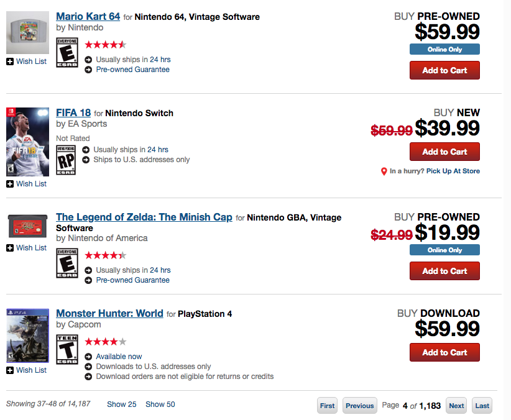
Task: Click the Wish List plus icon under Mario Kart 64
Action: 10,62
